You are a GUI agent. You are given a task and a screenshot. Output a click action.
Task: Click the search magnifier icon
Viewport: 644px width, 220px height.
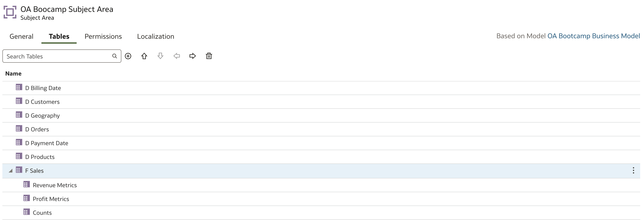click(114, 56)
